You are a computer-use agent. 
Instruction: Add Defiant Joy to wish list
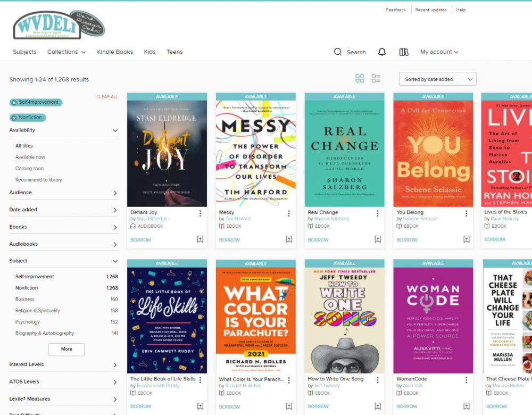click(200, 239)
